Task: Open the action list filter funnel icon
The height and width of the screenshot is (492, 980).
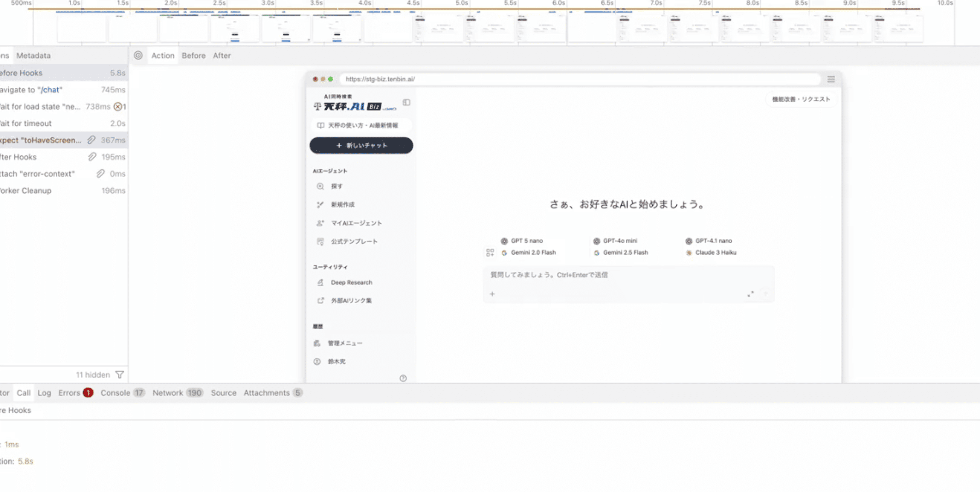Action: point(120,375)
